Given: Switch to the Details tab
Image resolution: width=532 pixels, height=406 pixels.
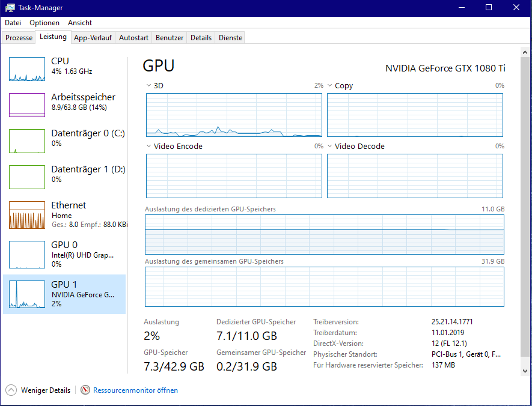Looking at the screenshot, I should (201, 38).
